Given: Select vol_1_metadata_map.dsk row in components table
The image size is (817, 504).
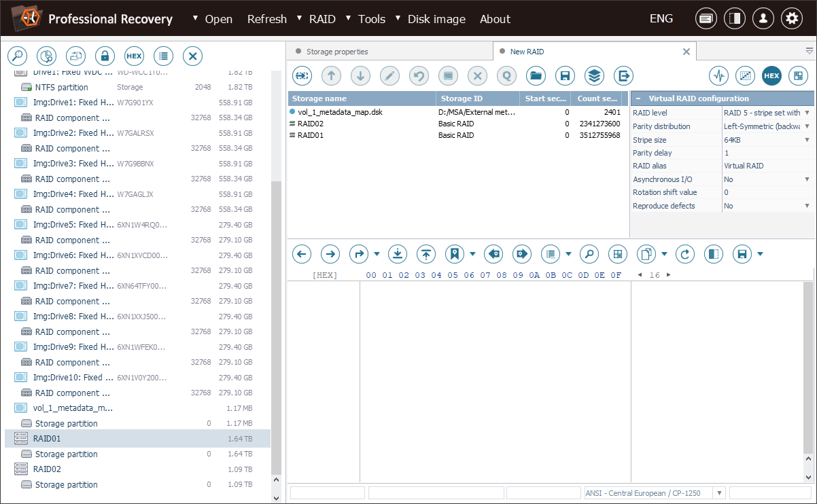Looking at the screenshot, I should tap(459, 112).
